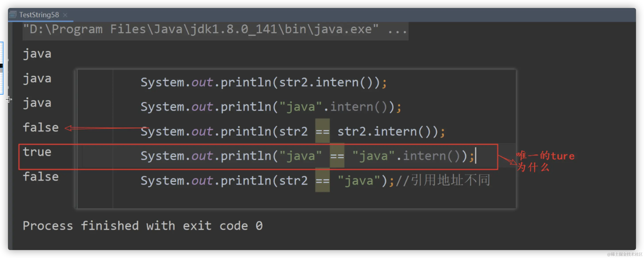
Task: Click the white thumbnail at left edge
Action: coord(2,68)
